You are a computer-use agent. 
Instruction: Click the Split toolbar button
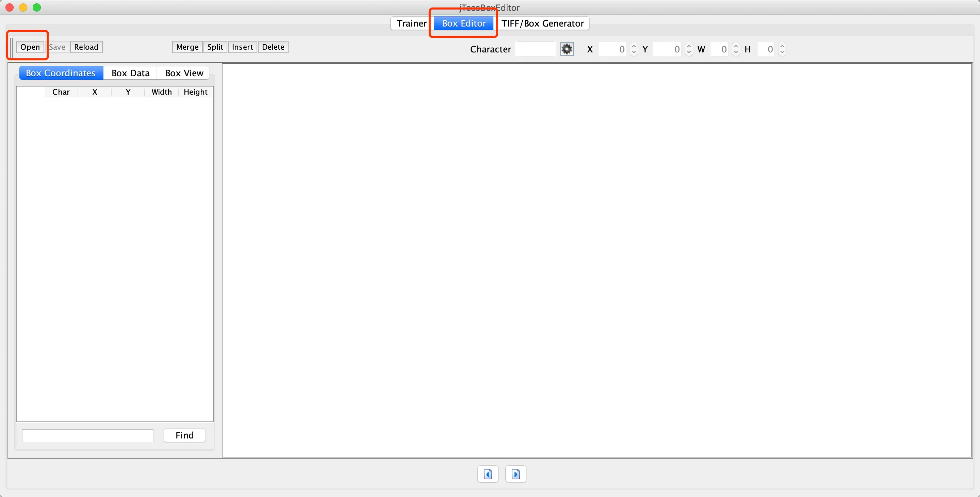pos(215,47)
